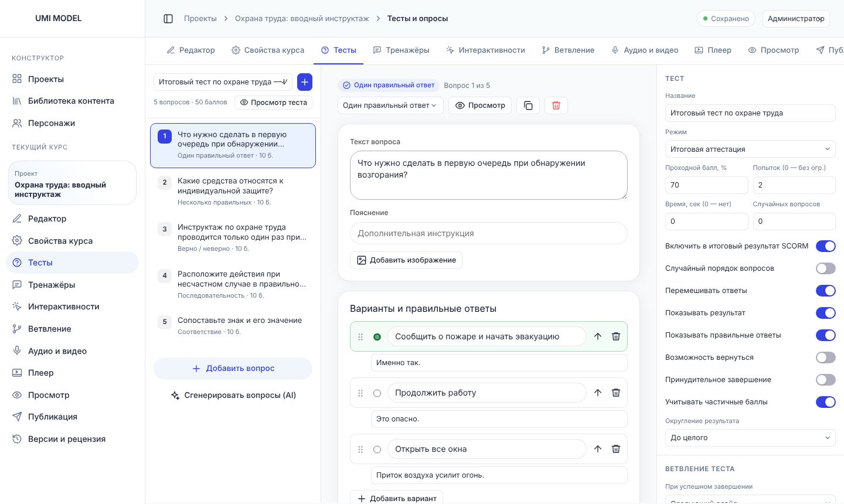
Task: Open Аудио и видео in the sidebar
Action: click(x=72, y=351)
